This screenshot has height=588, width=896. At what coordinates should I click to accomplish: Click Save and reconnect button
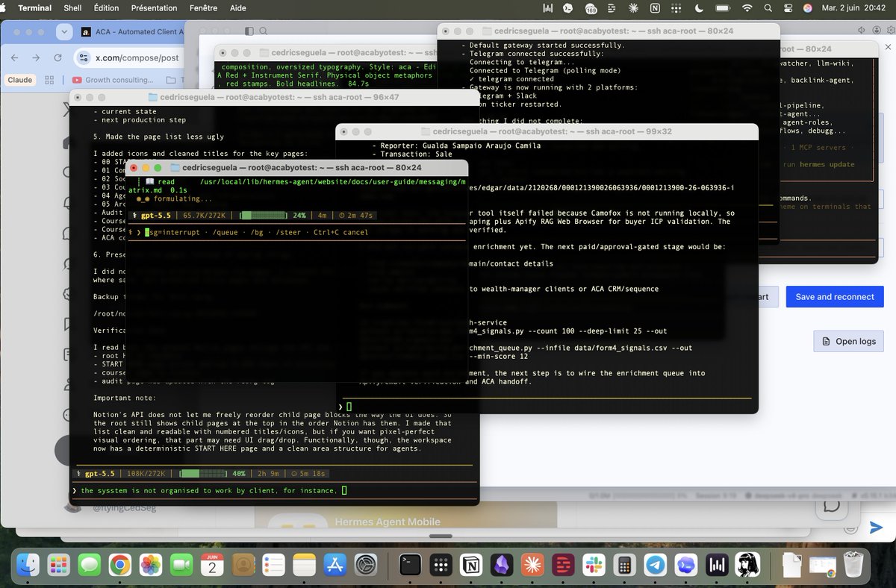coord(835,296)
